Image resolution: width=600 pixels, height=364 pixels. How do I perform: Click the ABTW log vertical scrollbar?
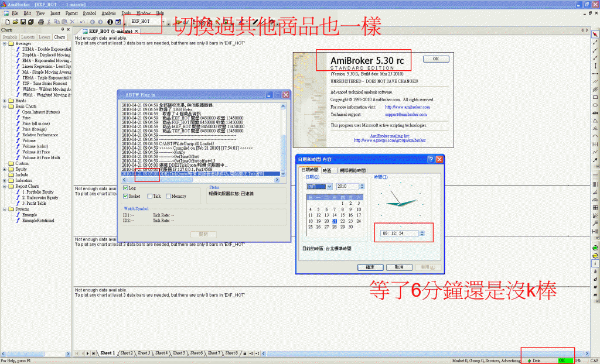tap(283, 139)
